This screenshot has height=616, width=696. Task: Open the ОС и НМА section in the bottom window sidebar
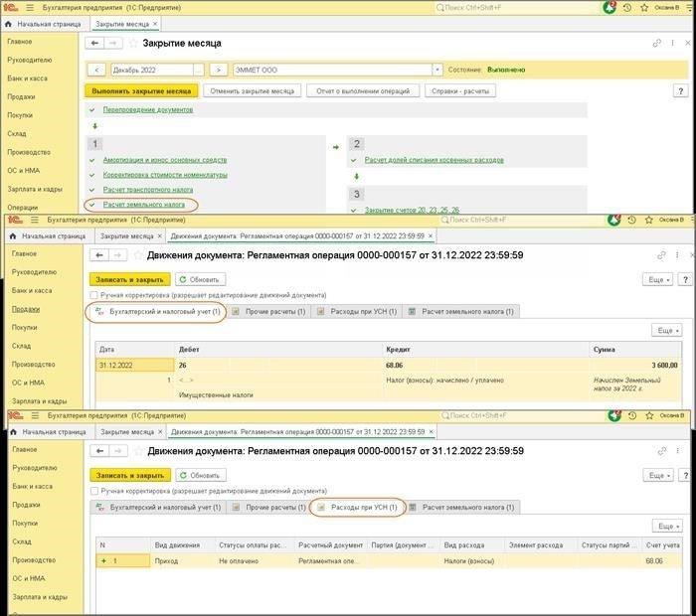tap(29, 578)
